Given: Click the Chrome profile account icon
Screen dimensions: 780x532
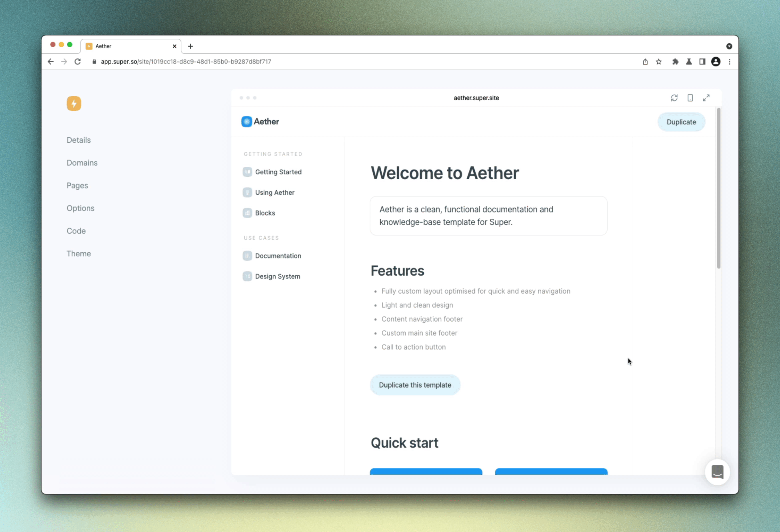Looking at the screenshot, I should (x=715, y=62).
